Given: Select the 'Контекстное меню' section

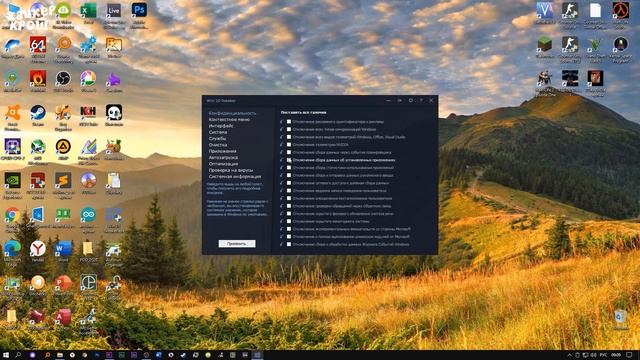Looking at the screenshot, I should [229, 120].
